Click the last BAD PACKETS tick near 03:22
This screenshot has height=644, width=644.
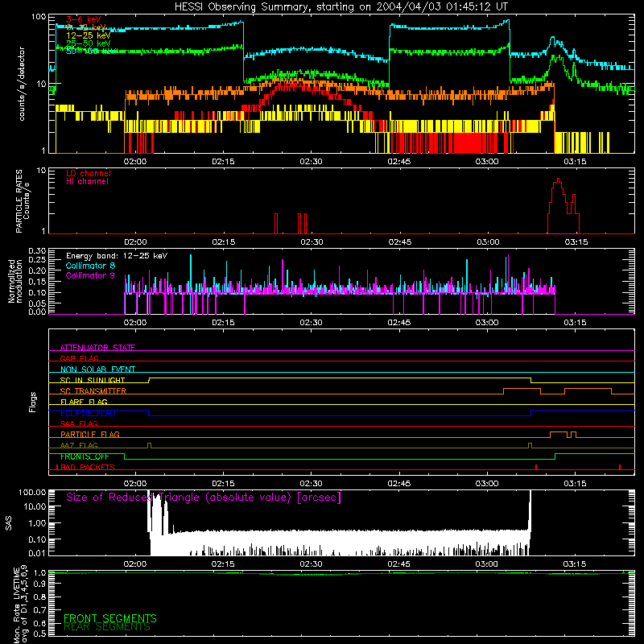(620, 467)
